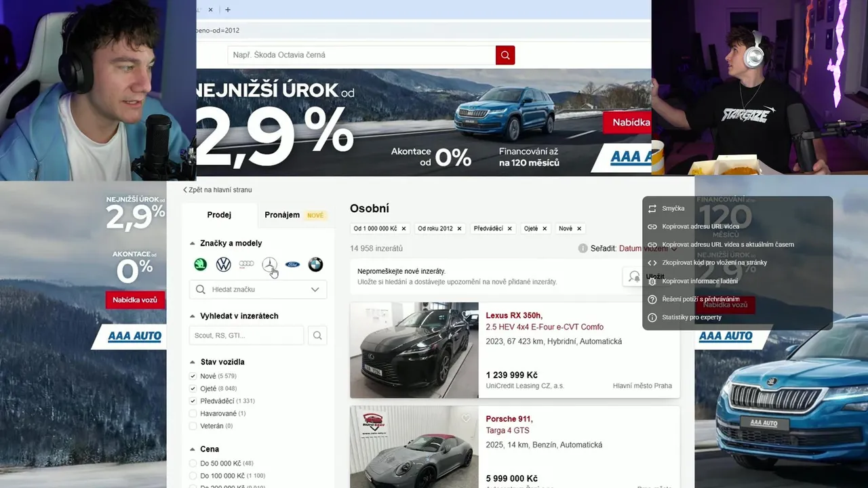Click the info icon next to Seřadit
The width and height of the screenshot is (868, 488).
point(583,249)
